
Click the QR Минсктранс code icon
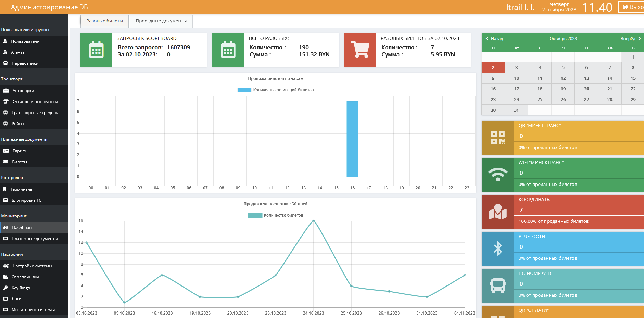498,138
